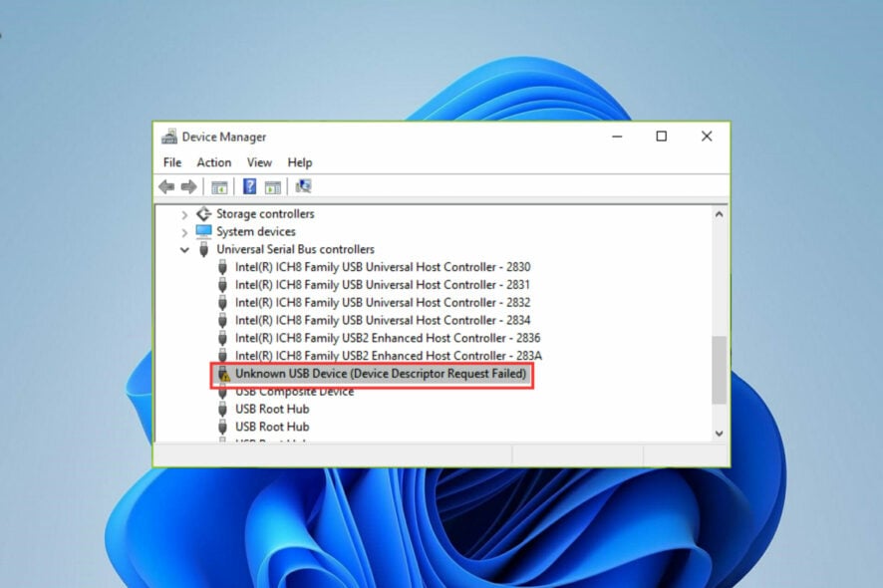The height and width of the screenshot is (588, 883).
Task: Click Show/Hide Console Tree toolbar icon
Action: pos(219,187)
